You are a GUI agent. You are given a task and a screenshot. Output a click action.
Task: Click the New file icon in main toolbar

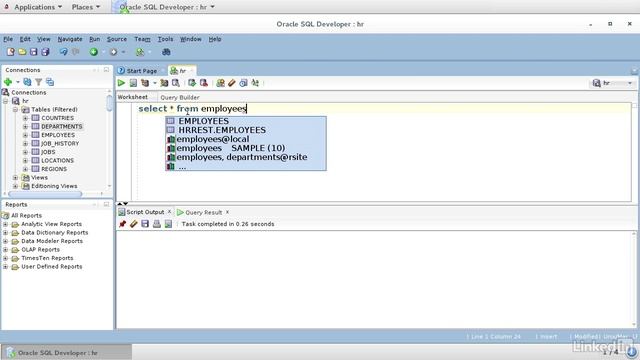11,52
